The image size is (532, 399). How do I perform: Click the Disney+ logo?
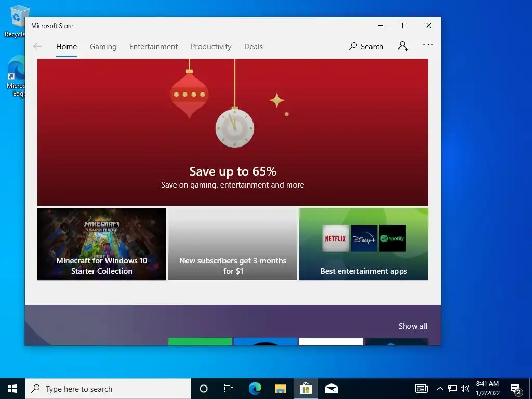click(364, 238)
